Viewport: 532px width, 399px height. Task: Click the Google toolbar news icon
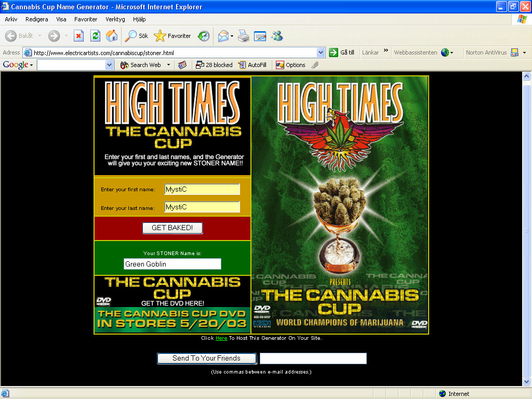pos(182,65)
